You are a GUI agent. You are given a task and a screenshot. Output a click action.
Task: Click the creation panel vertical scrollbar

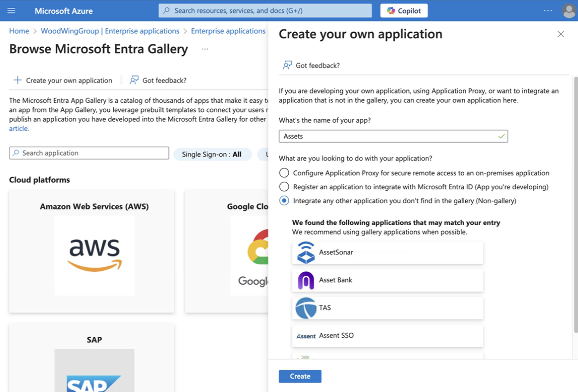[x=576, y=205]
